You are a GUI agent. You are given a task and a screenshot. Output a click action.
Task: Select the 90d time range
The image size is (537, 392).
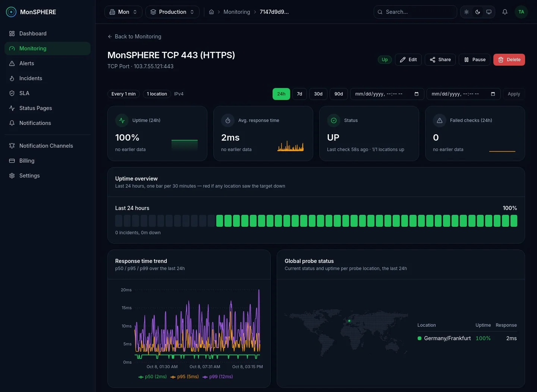(x=339, y=94)
